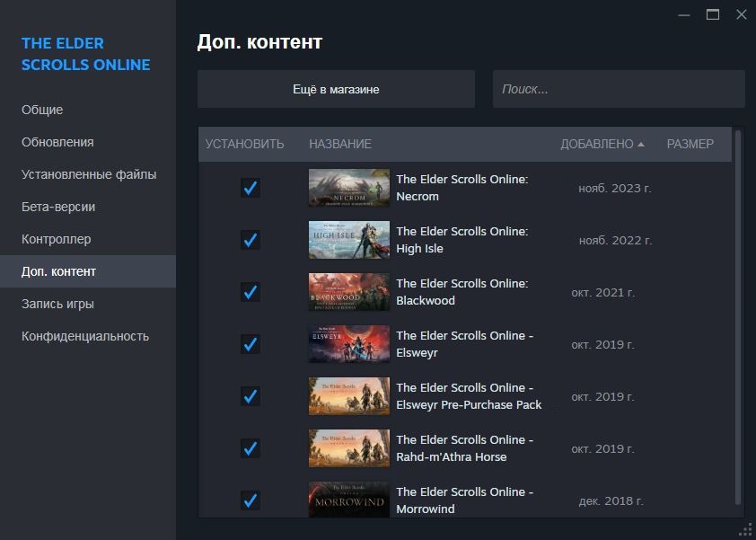Toggle Rahd-m'Athra Horse install checkbox
756x540 pixels.
pos(251,448)
